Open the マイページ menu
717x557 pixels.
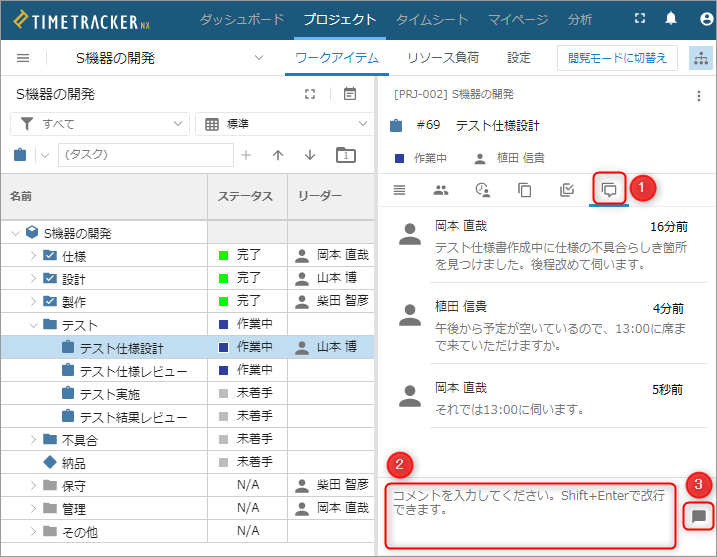pos(518,20)
